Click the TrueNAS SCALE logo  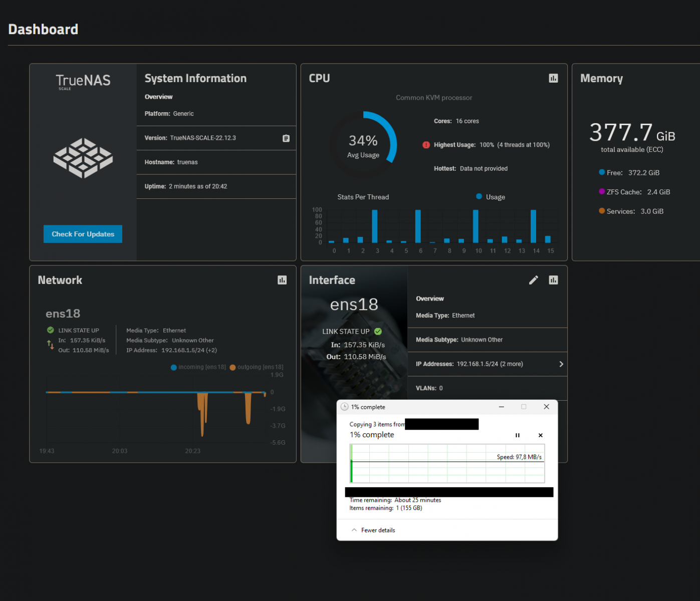point(83,81)
